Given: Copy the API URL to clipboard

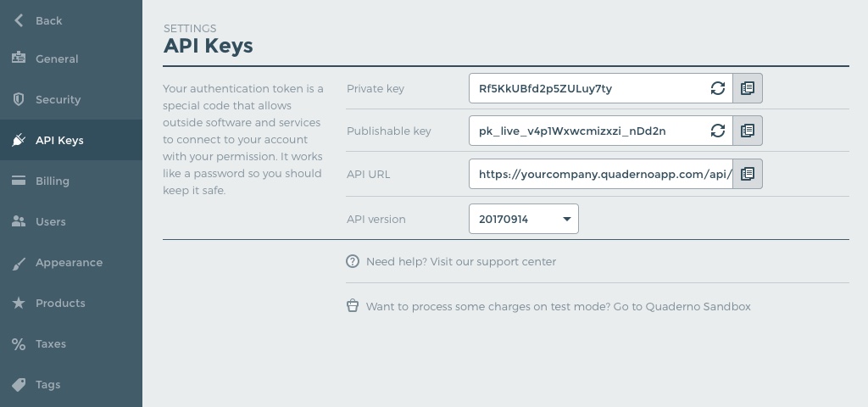Looking at the screenshot, I should click(748, 174).
